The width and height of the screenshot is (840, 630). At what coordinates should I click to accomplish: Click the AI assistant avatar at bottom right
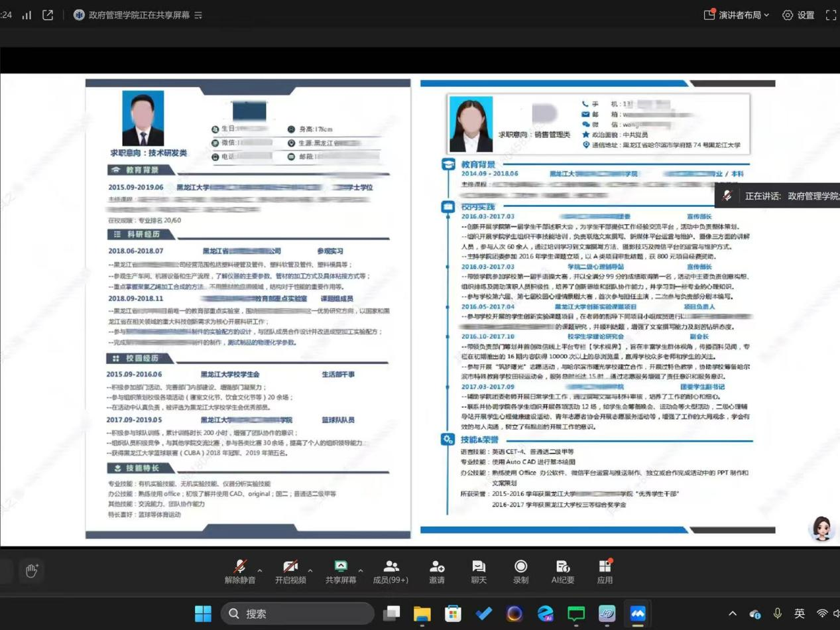(822, 528)
